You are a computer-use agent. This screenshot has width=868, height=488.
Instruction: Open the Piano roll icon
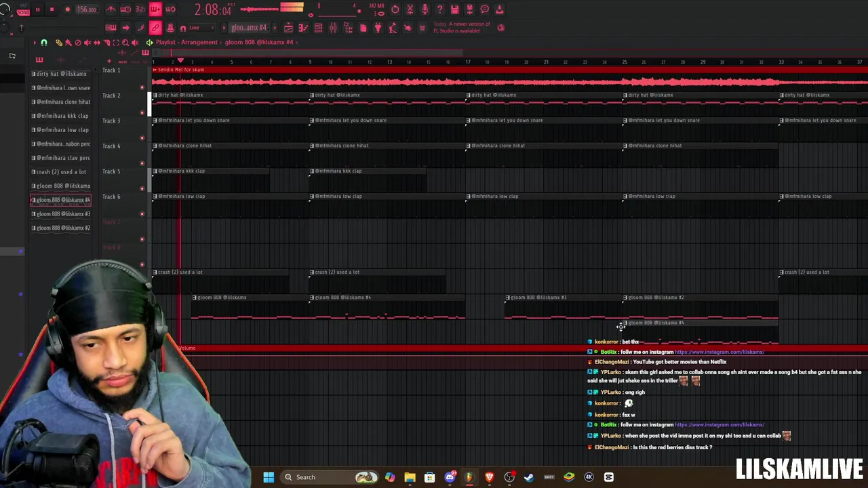[303, 28]
